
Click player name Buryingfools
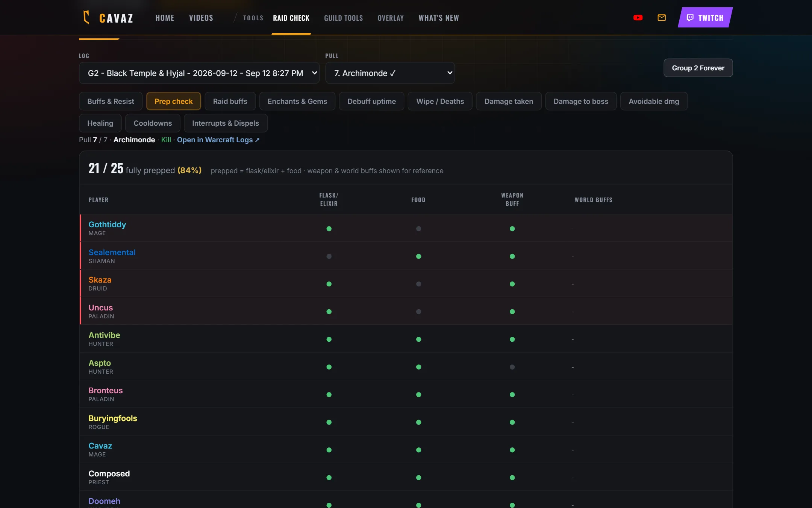pos(113,418)
